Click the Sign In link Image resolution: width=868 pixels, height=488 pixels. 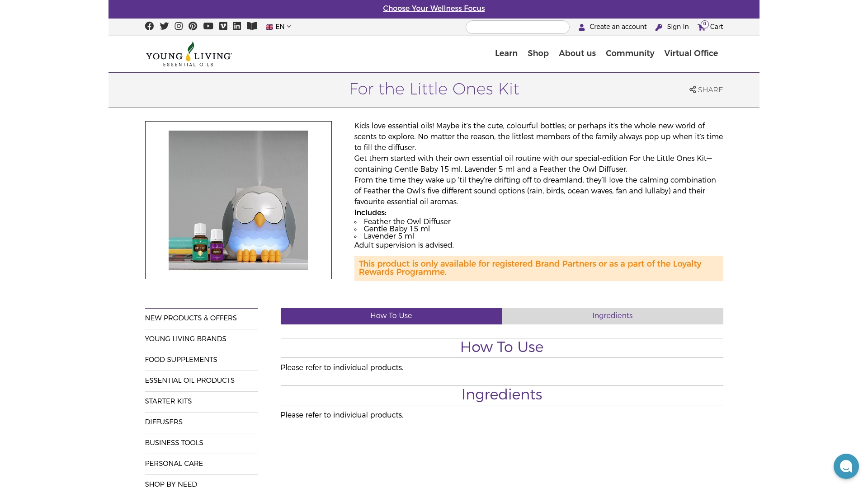click(x=672, y=27)
